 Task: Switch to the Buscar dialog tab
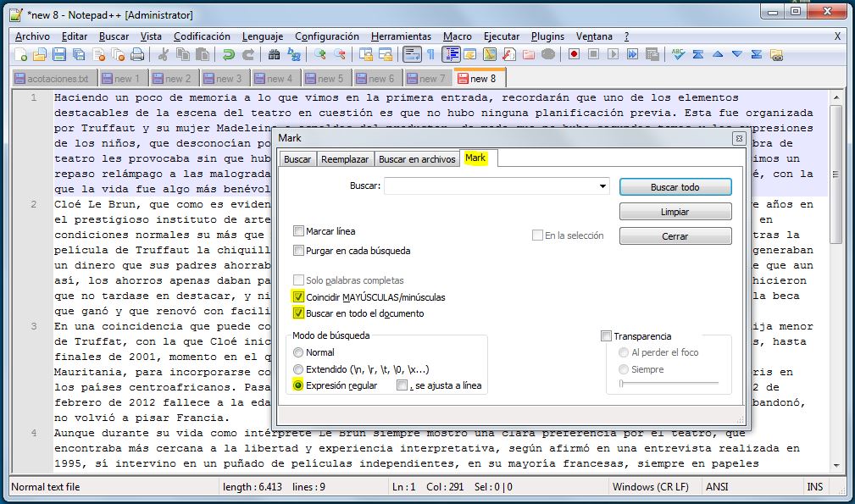coord(297,159)
